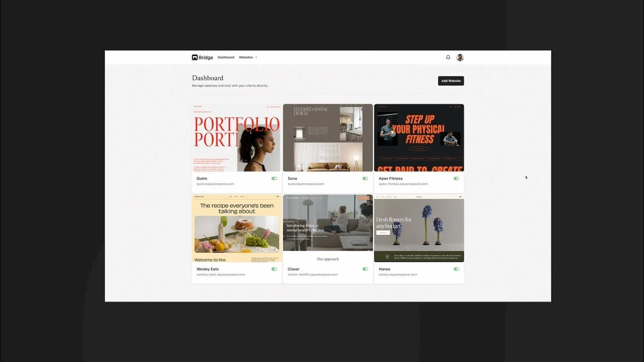
Task: Toggle the Wesley Eats switch
Action: click(274, 269)
